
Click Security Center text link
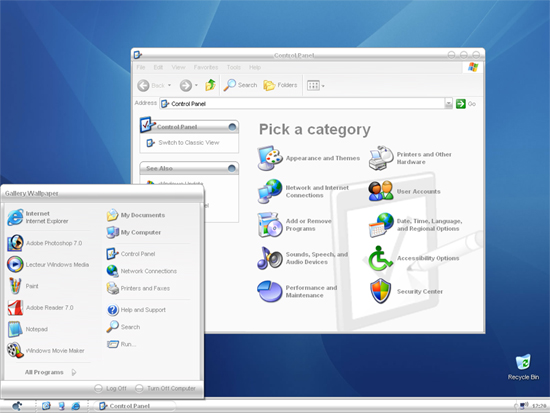tap(420, 292)
